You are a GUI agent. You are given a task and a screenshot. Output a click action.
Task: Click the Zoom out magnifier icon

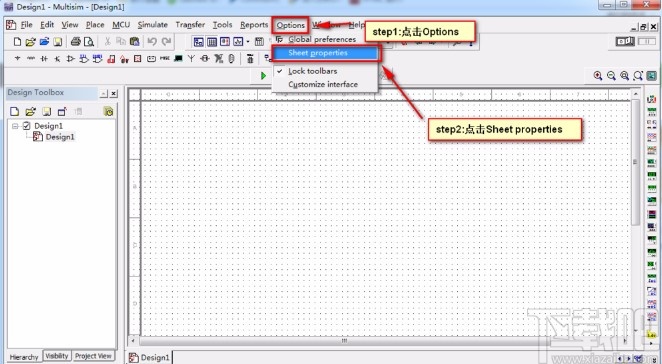tap(611, 76)
